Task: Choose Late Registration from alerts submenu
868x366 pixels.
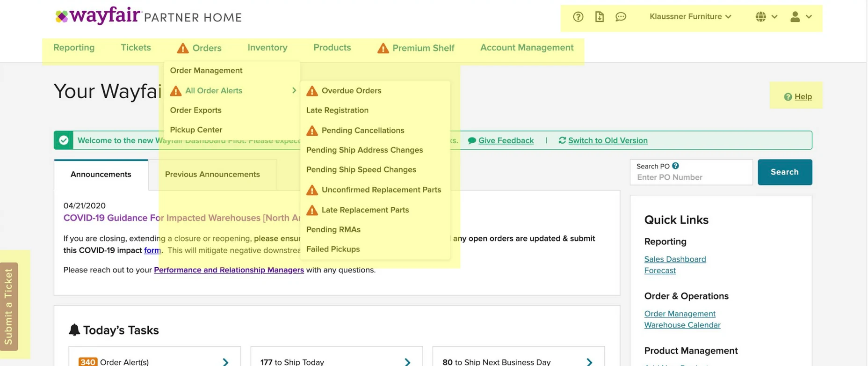Action: click(337, 110)
